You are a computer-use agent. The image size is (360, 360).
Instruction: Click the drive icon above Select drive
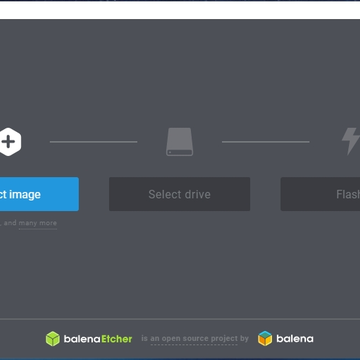pos(180,142)
